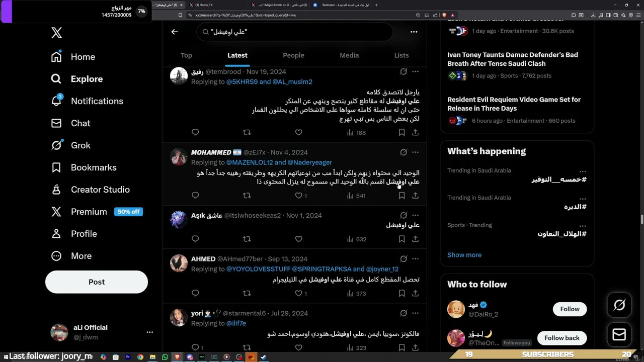The width and height of the screenshot is (644, 362).
Task: Open more options on MOHAMMED post
Action: coord(415,152)
